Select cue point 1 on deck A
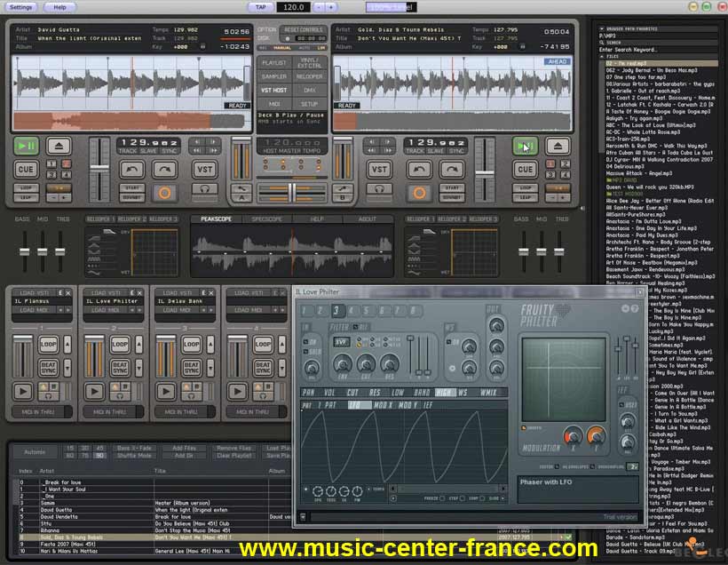The width and height of the screenshot is (728, 565). point(51,163)
